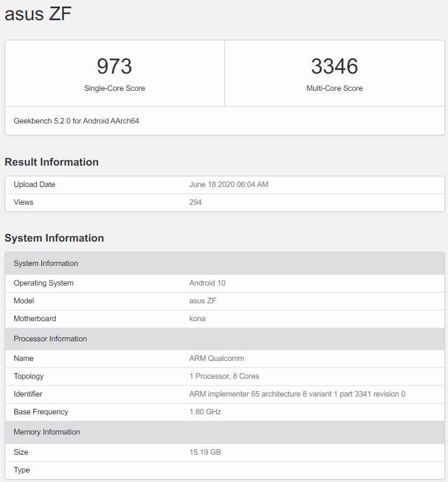Select the 3346 multi-core score value
448x482 pixels.
(x=334, y=66)
